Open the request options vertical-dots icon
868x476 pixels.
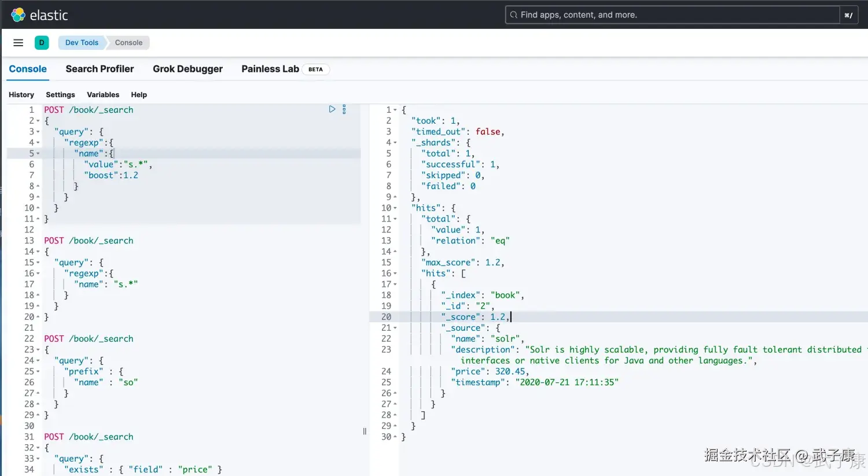(344, 109)
